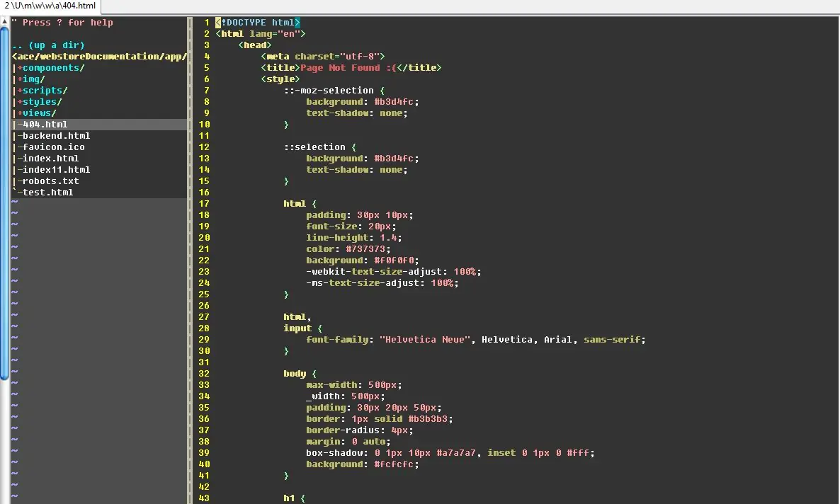The height and width of the screenshot is (504, 840).
Task: Open index11.html in the file tree
Action: (56, 170)
